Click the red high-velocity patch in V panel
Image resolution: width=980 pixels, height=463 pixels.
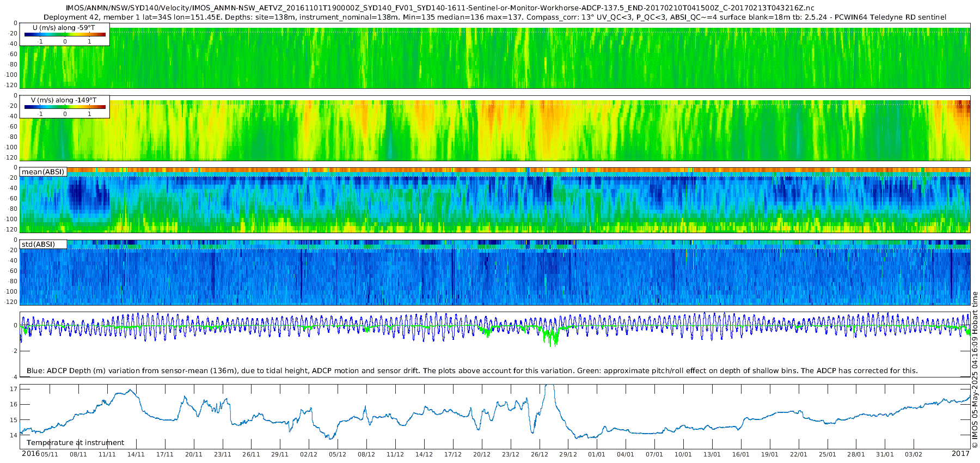click(963, 107)
